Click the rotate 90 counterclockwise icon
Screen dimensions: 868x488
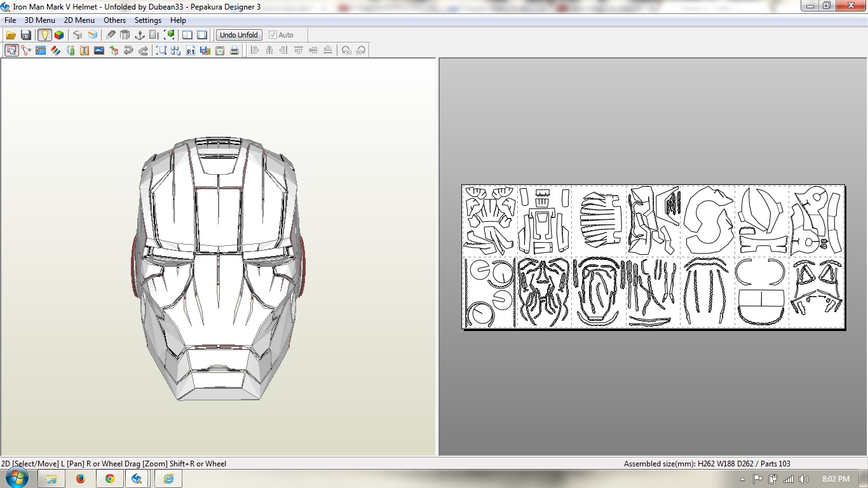346,50
